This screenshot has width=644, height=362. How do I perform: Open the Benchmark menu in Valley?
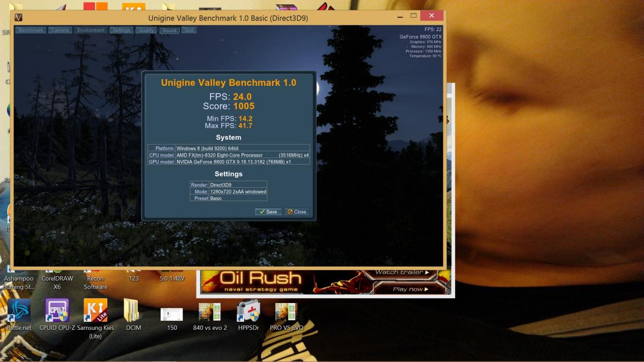click(x=31, y=30)
